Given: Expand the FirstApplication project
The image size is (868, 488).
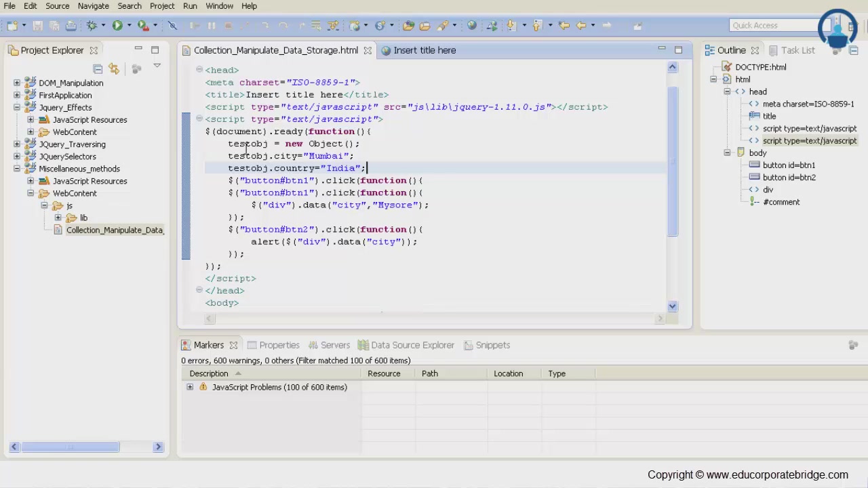Looking at the screenshot, I should point(17,95).
